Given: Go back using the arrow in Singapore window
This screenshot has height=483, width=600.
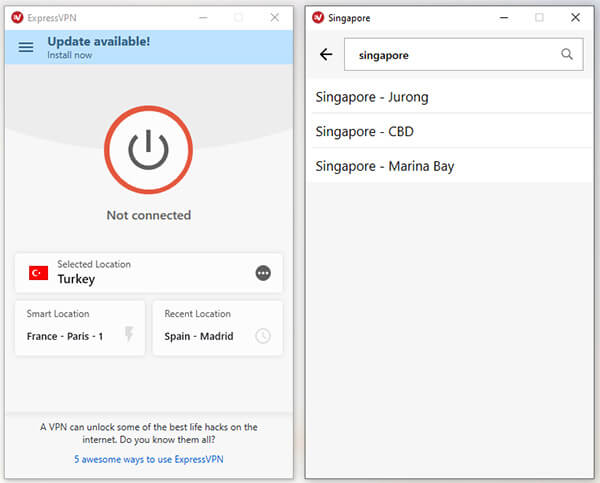Looking at the screenshot, I should (x=326, y=54).
